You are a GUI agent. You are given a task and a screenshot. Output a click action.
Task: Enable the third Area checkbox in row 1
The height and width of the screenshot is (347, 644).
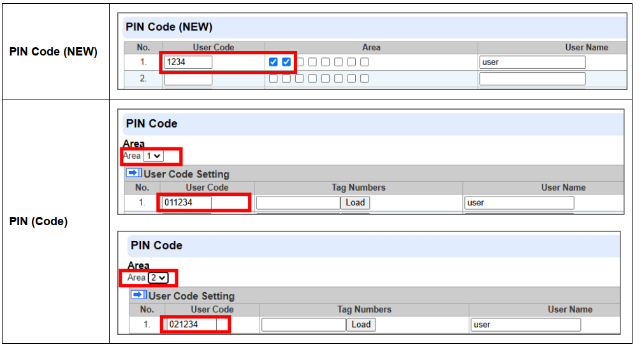pos(299,62)
